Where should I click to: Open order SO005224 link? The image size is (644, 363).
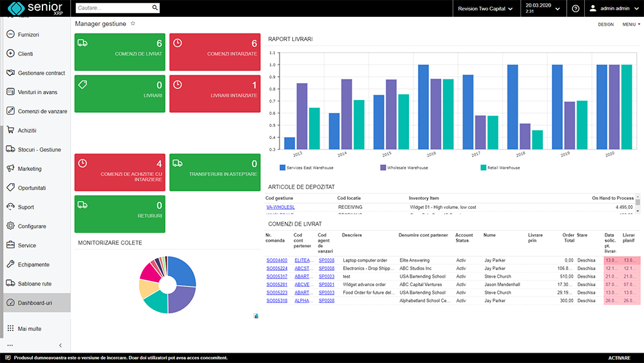[277, 268]
